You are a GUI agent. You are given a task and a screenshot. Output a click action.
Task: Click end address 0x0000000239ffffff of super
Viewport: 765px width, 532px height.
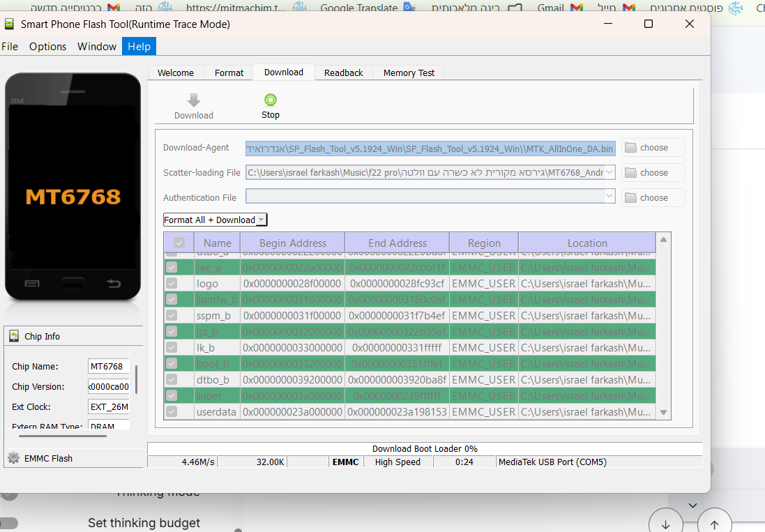pos(397,395)
